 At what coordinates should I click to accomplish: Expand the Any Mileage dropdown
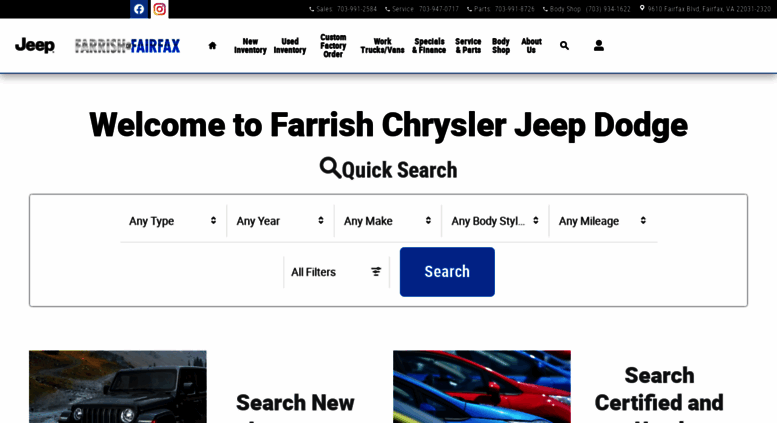pyautogui.click(x=603, y=221)
